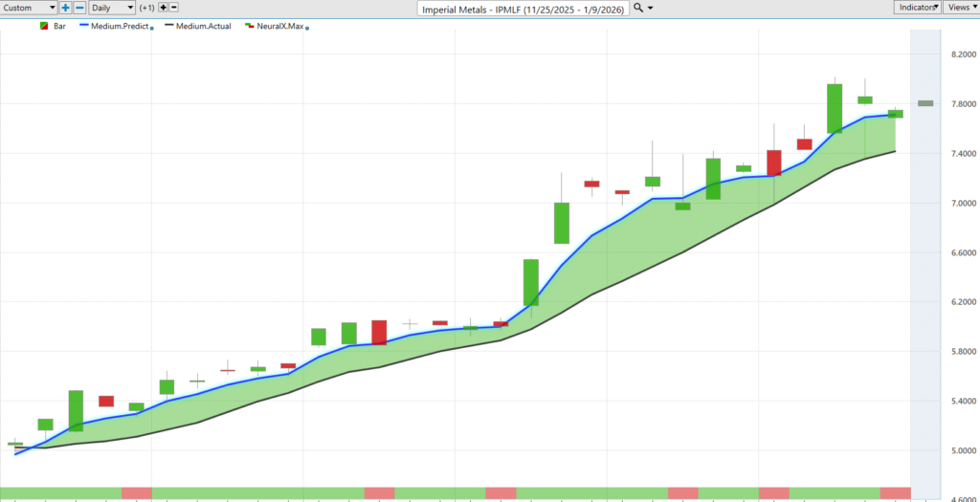This screenshot has height=502, width=980.
Task: Click the dot next to Medium.Predict
Action: coord(153,27)
